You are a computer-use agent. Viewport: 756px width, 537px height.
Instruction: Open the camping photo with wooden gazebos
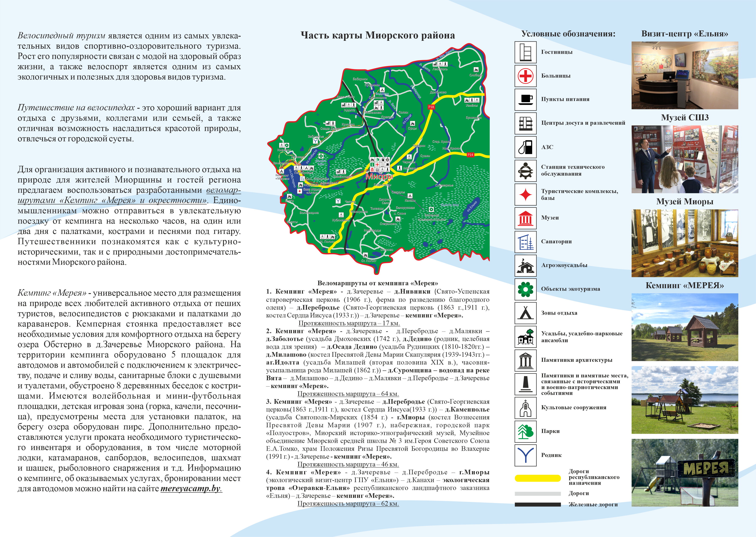coord(685,327)
